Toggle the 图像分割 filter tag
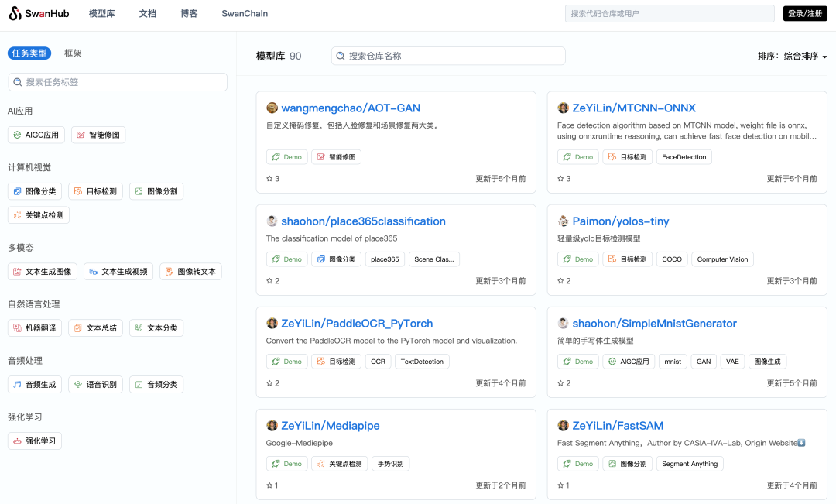Screen dimensions: 836x504 point(156,191)
